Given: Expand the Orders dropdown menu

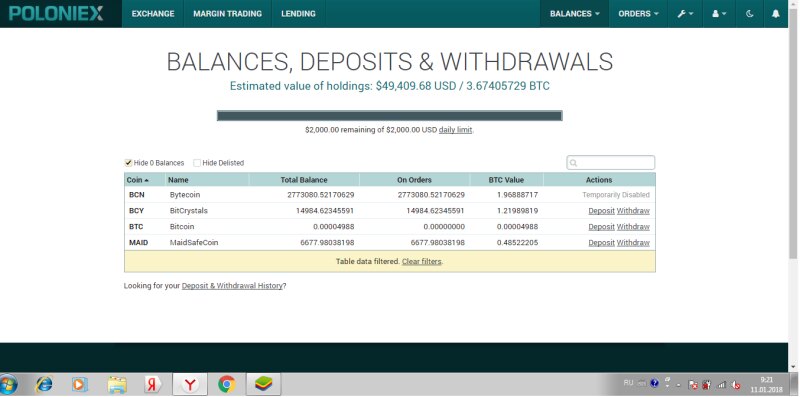Looking at the screenshot, I should tap(638, 14).
